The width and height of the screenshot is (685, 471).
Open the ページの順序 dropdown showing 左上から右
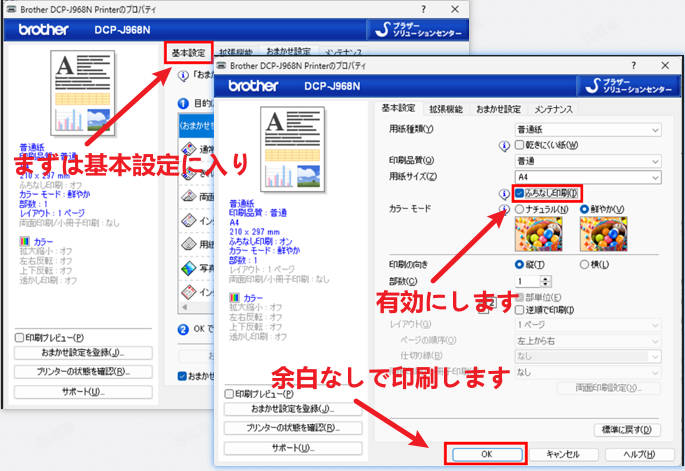coord(588,341)
